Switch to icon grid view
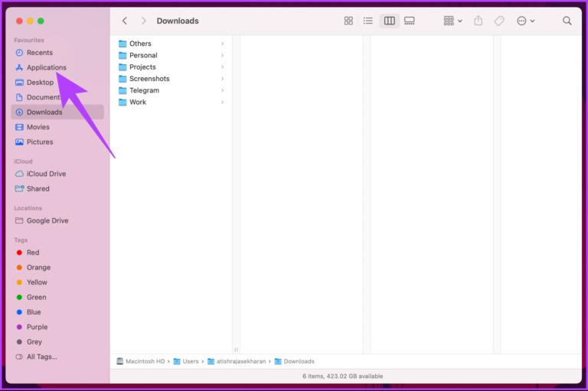588x391 pixels. (x=348, y=21)
